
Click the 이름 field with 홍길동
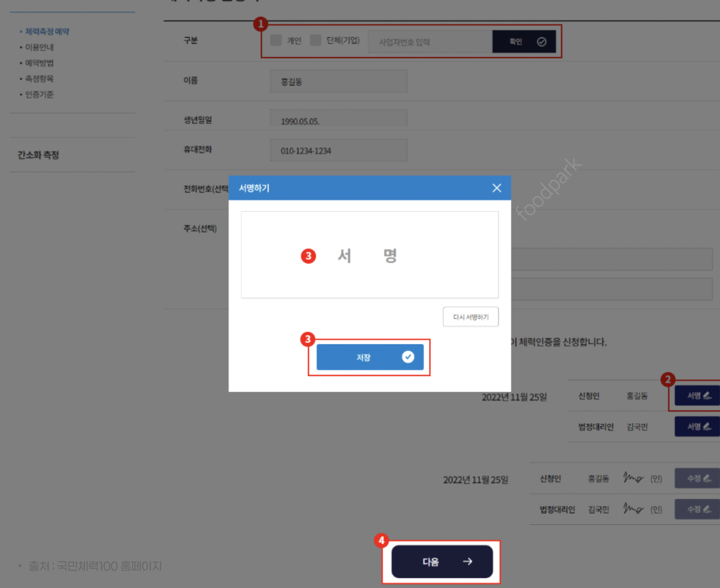(x=339, y=81)
